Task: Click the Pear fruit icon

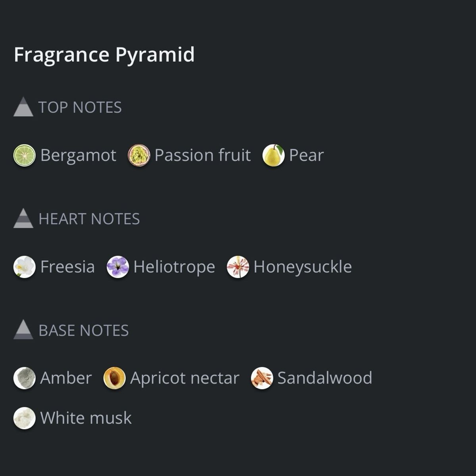Action: click(273, 155)
